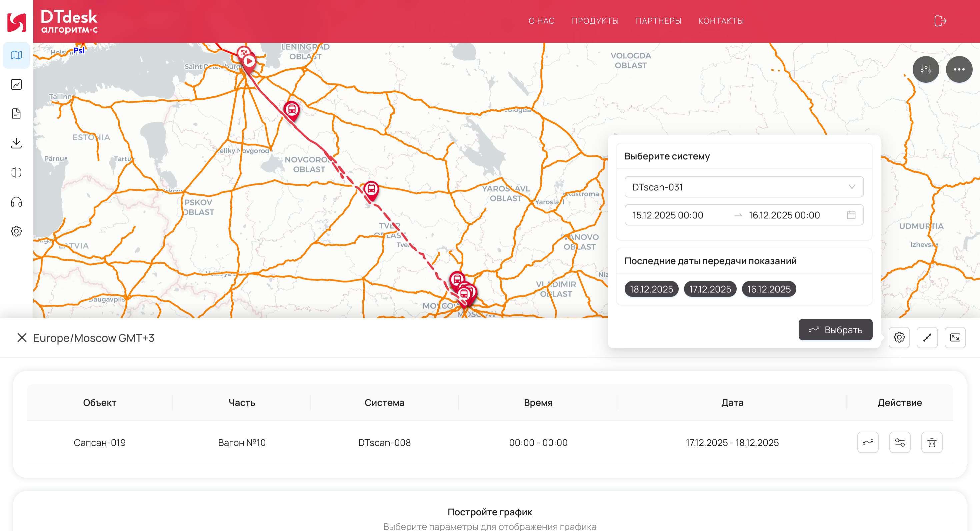Click the logout icon in header

[940, 21]
